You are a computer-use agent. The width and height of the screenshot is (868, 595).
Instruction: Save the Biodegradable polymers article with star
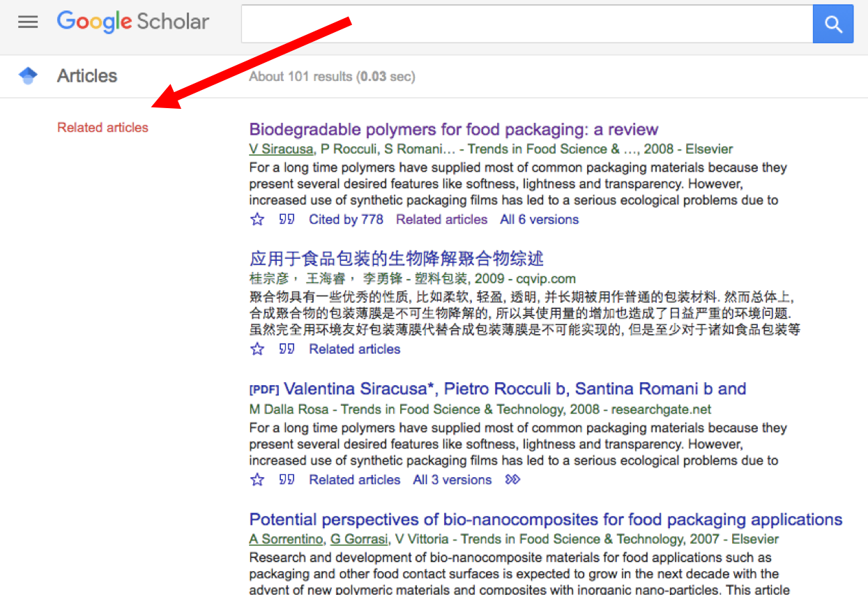pos(257,220)
